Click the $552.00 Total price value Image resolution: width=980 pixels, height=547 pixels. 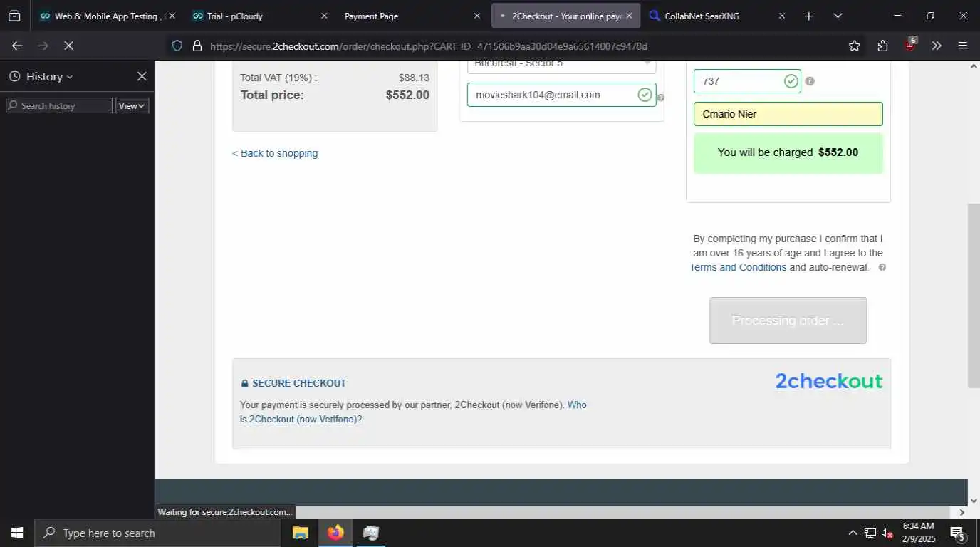click(407, 95)
